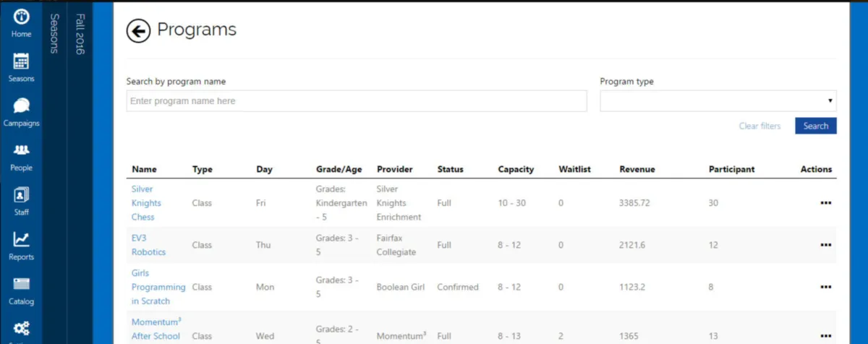
Task: Click participant count 30
Action: 713,203
